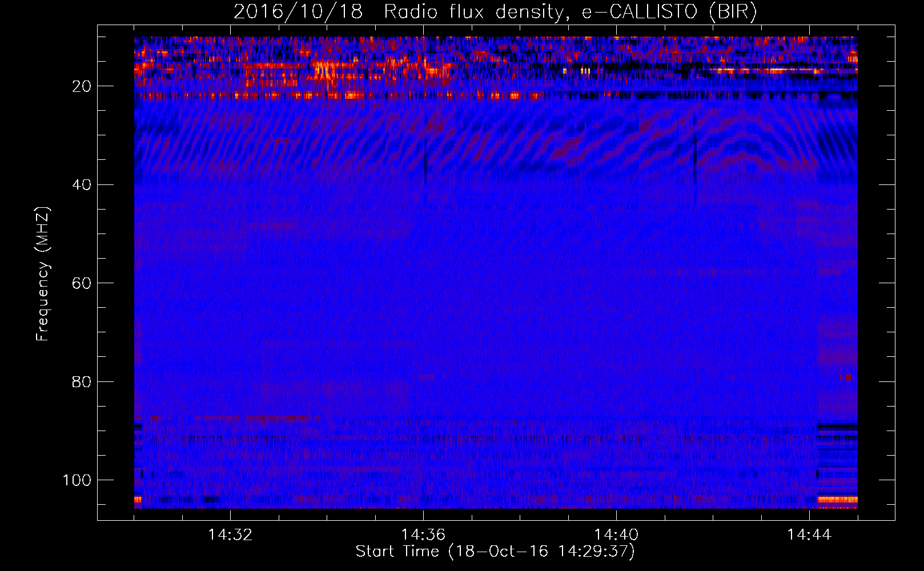The height and width of the screenshot is (571, 924).
Task: Click the 60 frequency tick label
Action: click(82, 283)
